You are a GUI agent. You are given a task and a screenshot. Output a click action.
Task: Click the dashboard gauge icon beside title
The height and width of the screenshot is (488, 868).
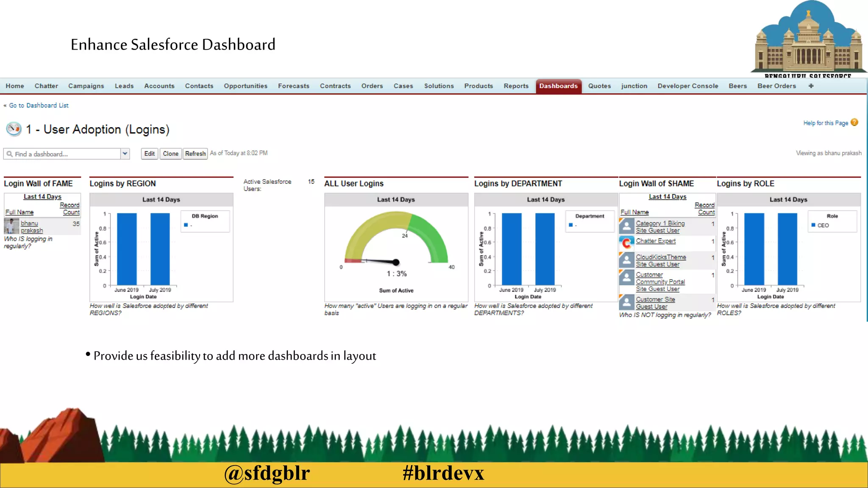click(14, 129)
